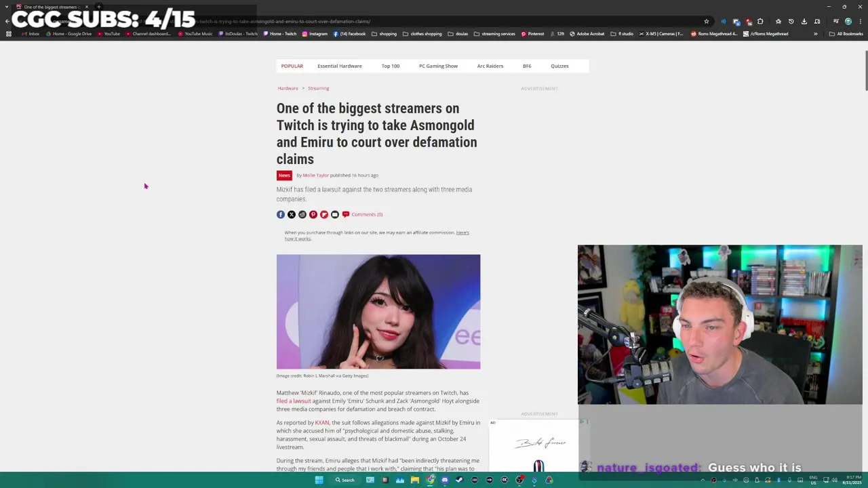Screen dimensions: 868x488
Task: Share the article on Reddit
Action: [302, 214]
